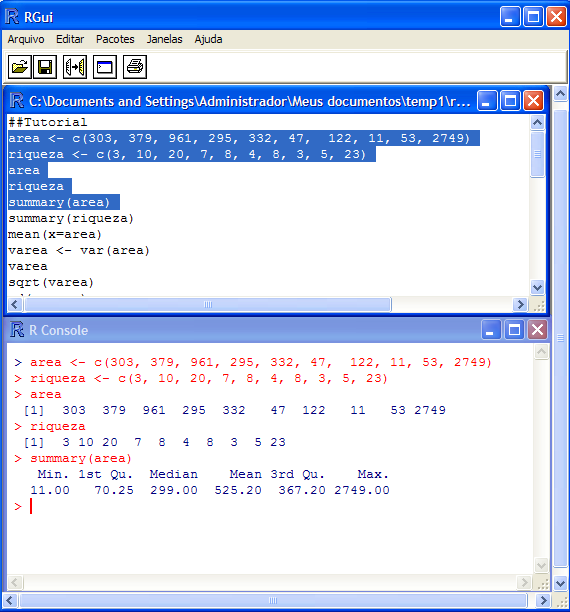RGui main horizontal scrollbar right arrow

(543, 600)
